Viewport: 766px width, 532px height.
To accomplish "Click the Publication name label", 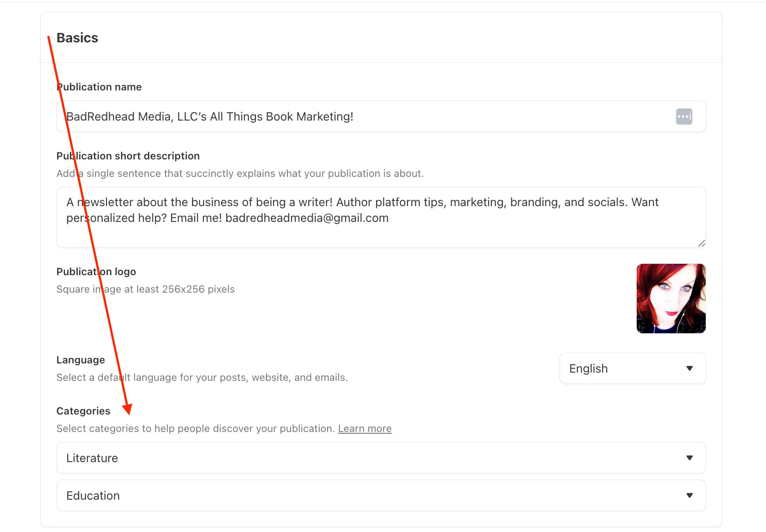I will pyautogui.click(x=99, y=87).
